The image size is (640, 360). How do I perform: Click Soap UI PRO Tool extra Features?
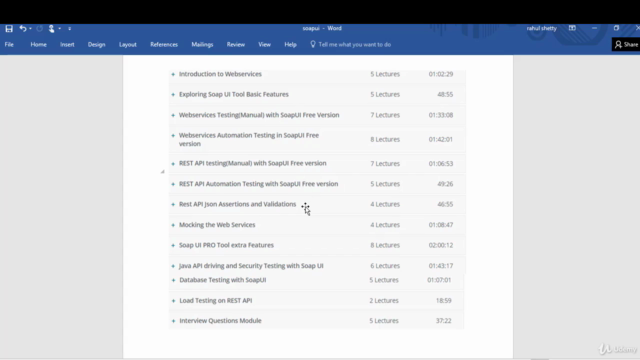pyautogui.click(x=227, y=245)
